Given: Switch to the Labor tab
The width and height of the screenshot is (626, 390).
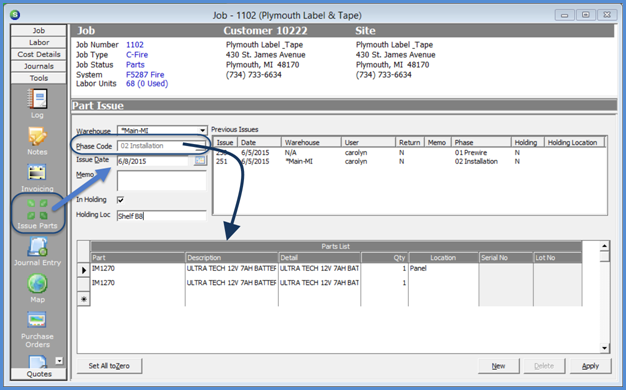Looking at the screenshot, I should [x=39, y=42].
